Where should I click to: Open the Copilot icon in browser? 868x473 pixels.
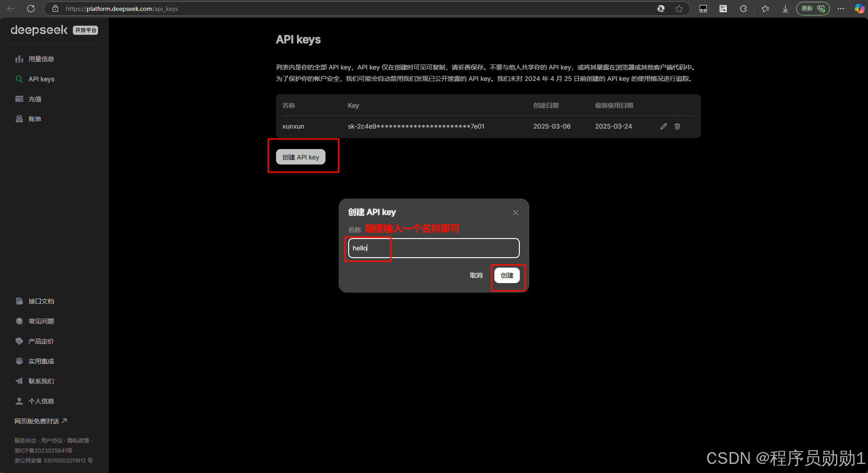pyautogui.click(x=859, y=9)
